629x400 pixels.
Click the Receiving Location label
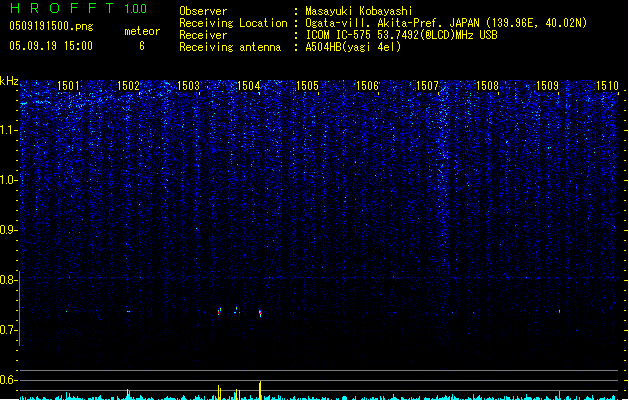tap(233, 23)
